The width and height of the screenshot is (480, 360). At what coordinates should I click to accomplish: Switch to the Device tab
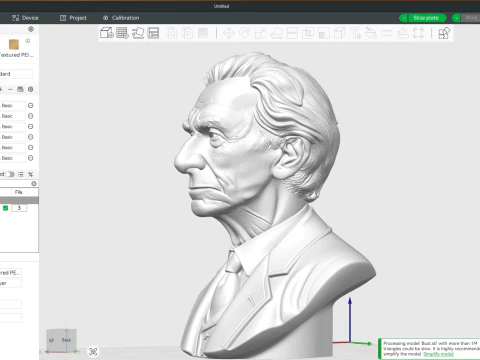pyautogui.click(x=25, y=18)
